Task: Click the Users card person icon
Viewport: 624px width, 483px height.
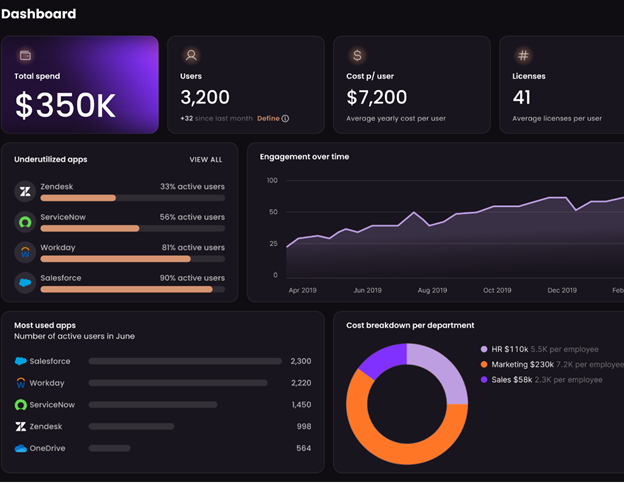Action: tap(190, 56)
